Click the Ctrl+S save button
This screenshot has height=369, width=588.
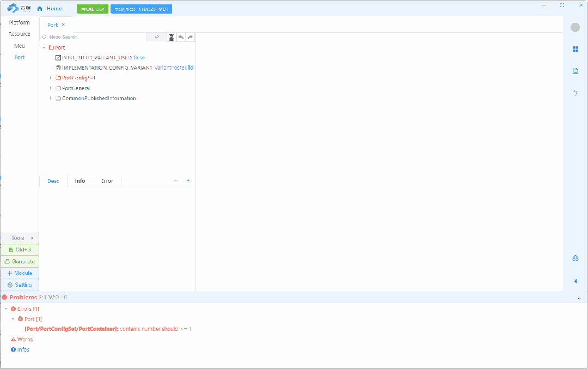[20, 250]
